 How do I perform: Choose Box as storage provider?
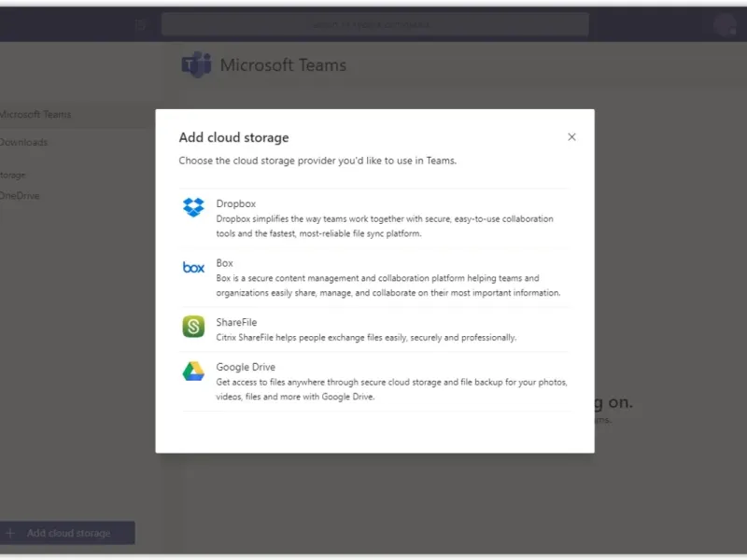[x=374, y=277]
